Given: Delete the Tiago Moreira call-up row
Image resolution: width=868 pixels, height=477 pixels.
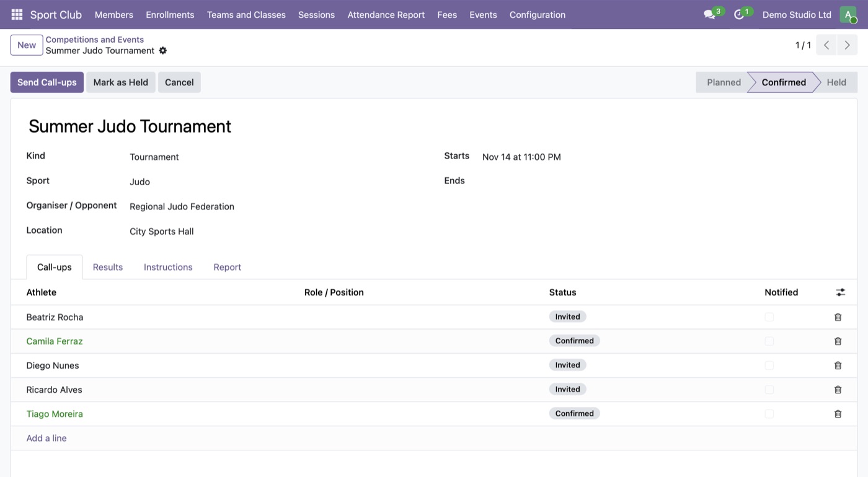Looking at the screenshot, I should pyautogui.click(x=838, y=414).
